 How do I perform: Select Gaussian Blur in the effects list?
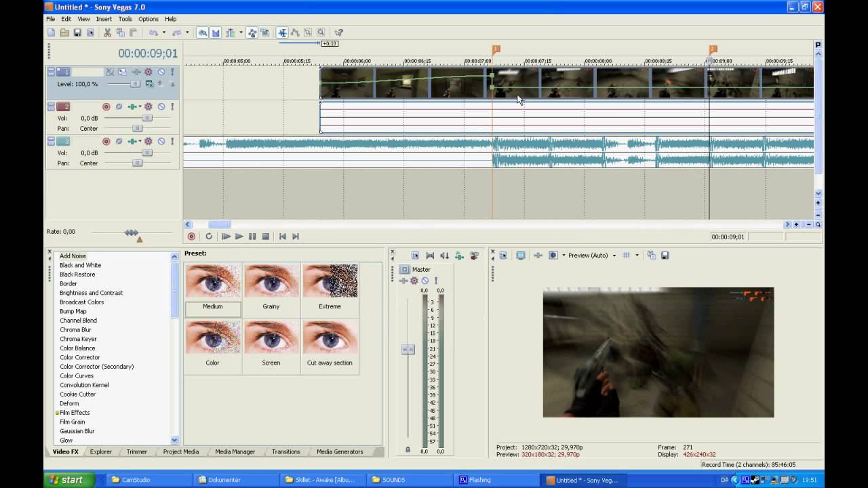[x=77, y=431]
